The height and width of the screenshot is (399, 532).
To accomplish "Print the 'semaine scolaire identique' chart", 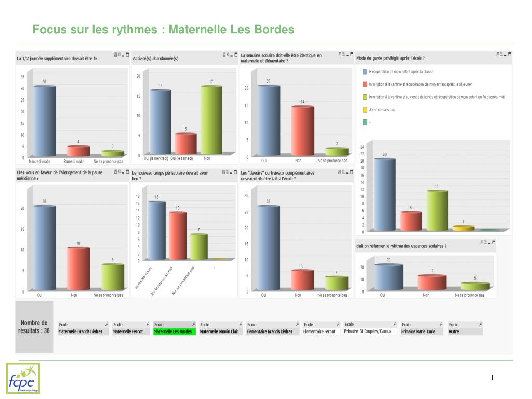I will tap(340, 54).
